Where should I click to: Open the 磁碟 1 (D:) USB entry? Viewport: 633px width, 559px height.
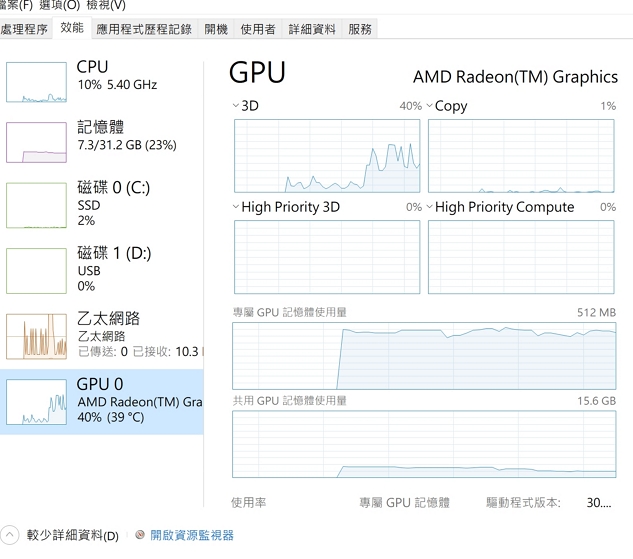102,270
